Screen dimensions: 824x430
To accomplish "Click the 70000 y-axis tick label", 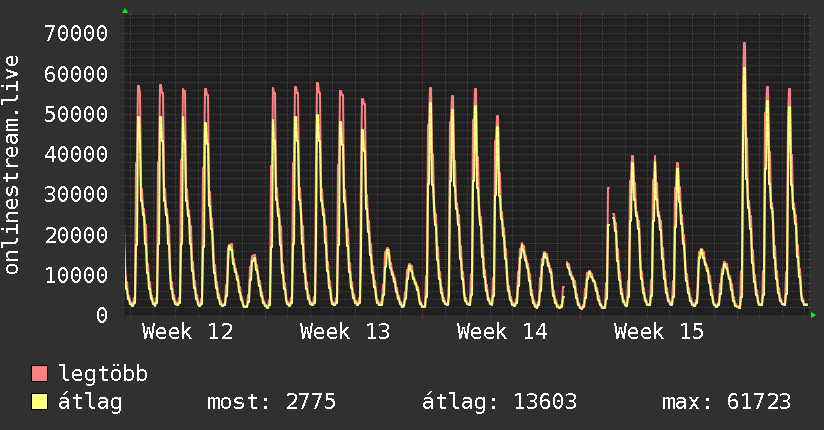I will 76,34.
